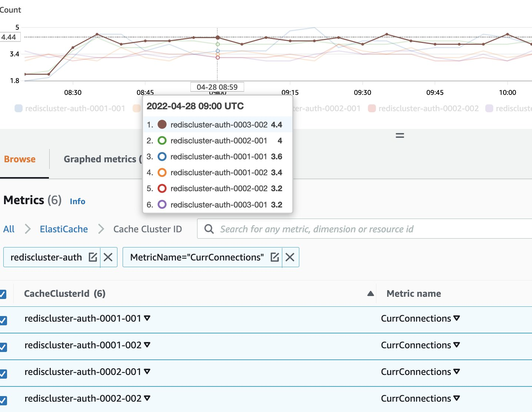Open dropdown beside rediscluster-auth-0001-002
The image size is (532, 412).
point(147,345)
